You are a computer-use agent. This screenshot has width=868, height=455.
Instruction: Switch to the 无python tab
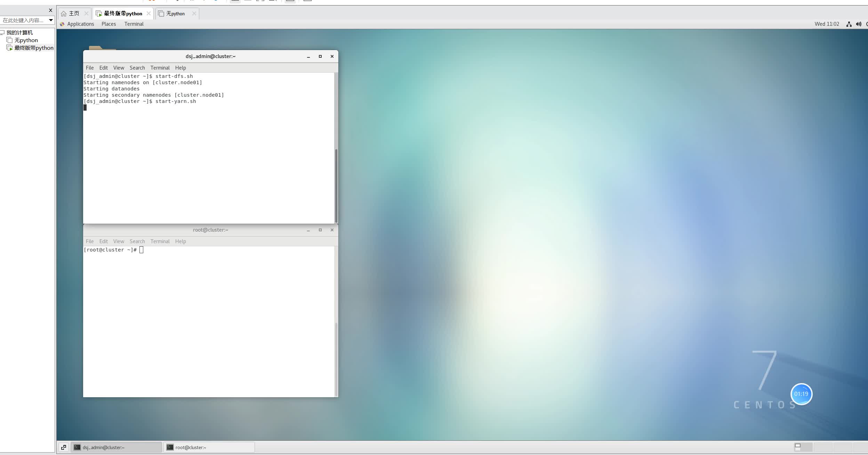point(175,14)
